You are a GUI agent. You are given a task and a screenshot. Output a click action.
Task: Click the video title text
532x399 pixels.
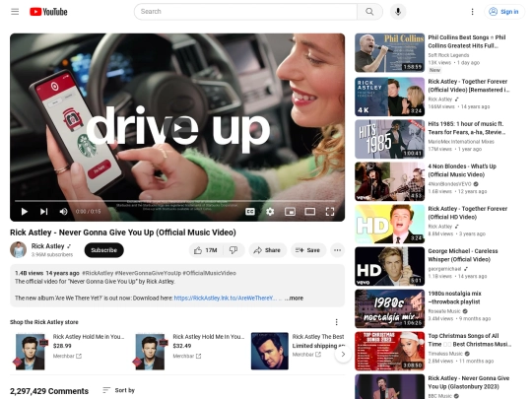pyautogui.click(x=123, y=233)
